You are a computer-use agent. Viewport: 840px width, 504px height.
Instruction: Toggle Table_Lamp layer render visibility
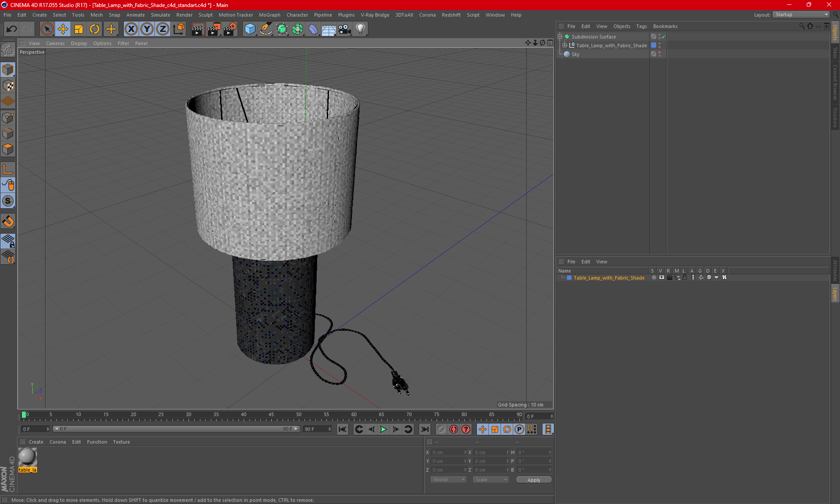click(x=669, y=277)
